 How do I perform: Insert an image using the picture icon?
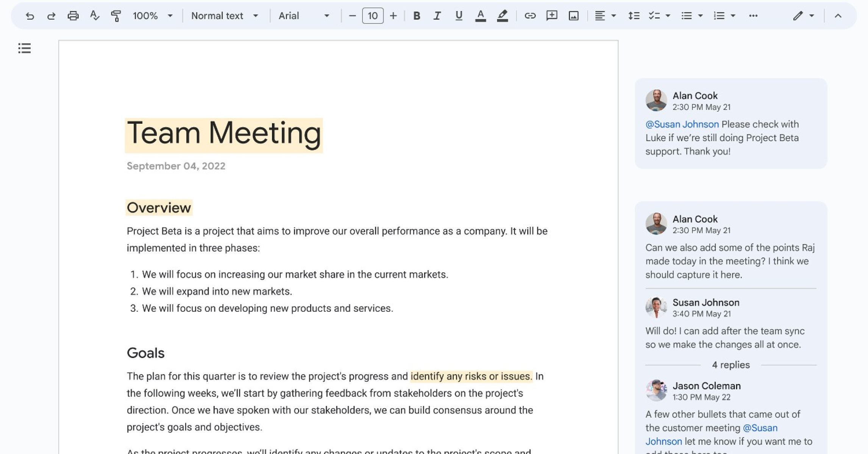pos(573,16)
